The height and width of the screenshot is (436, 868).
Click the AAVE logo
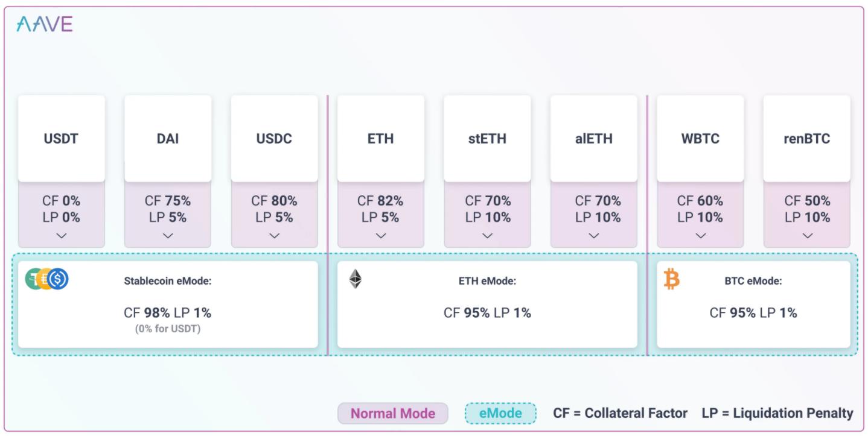45,24
